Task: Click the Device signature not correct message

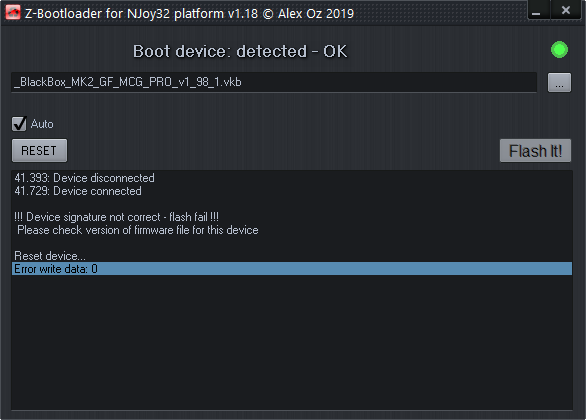Action: pos(116,217)
